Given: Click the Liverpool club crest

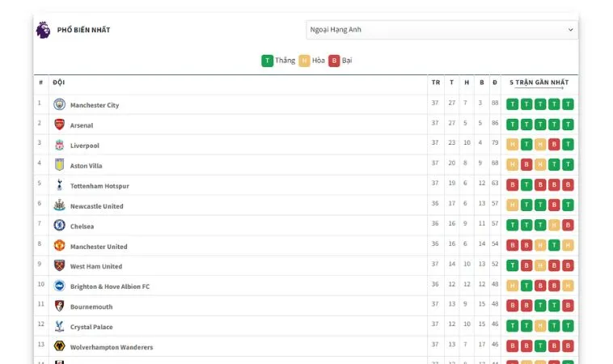Looking at the screenshot, I should pos(59,145).
